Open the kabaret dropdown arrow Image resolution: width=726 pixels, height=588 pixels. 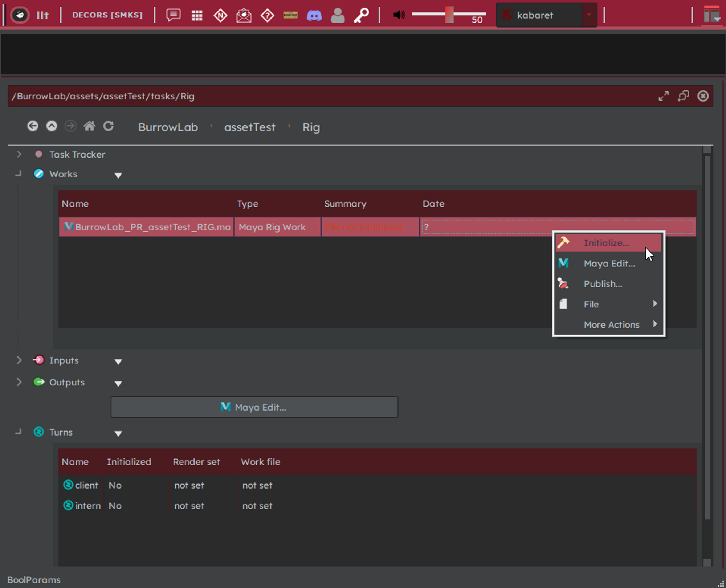click(x=589, y=15)
